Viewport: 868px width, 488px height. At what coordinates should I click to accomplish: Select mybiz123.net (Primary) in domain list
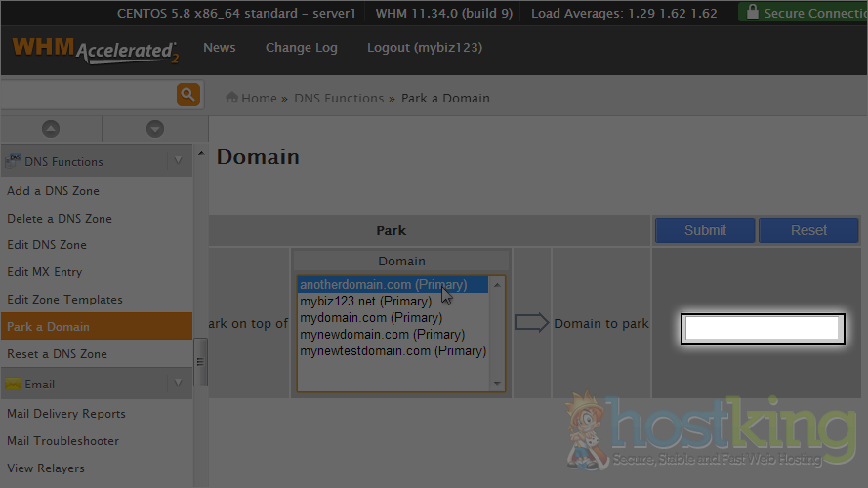pyautogui.click(x=365, y=302)
